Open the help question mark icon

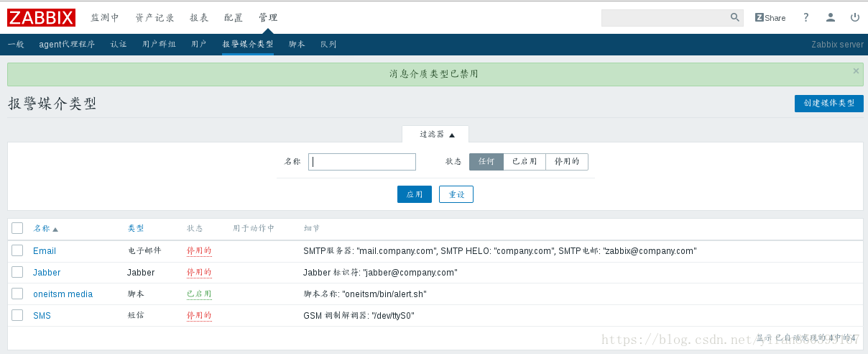[806, 17]
